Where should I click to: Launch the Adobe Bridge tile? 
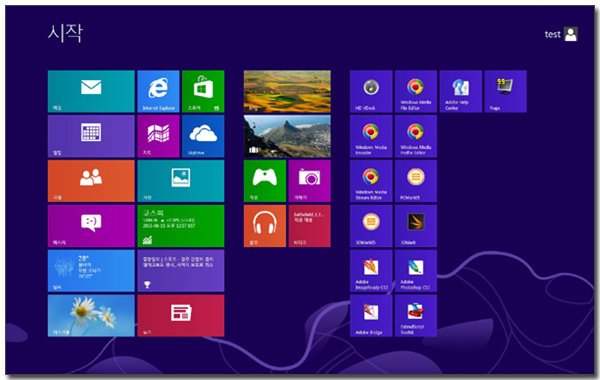point(371,316)
